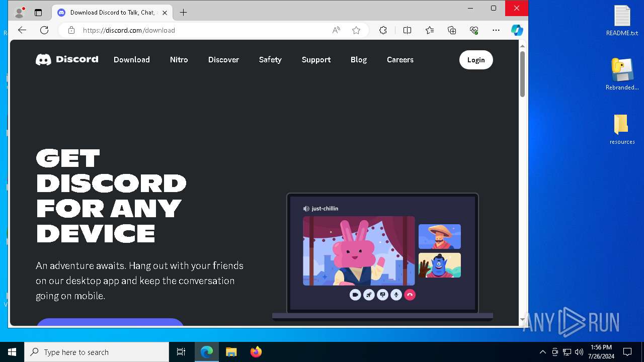Open tab actions menu icon
Viewport: 644px width, 362px height.
coord(38,13)
